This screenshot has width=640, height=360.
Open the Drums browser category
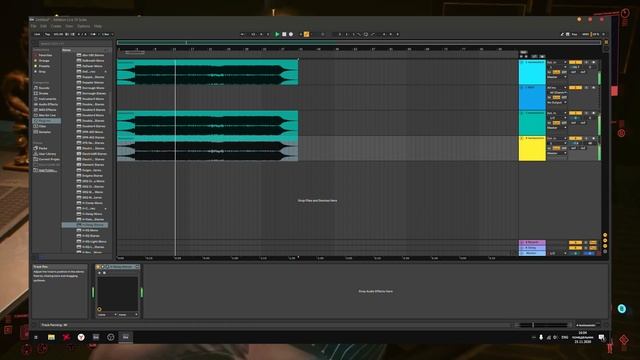(43, 93)
